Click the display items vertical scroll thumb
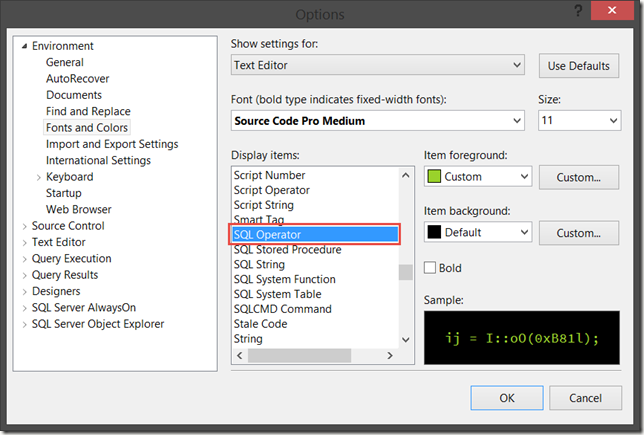This screenshot has height=435, width=644. 406,272
